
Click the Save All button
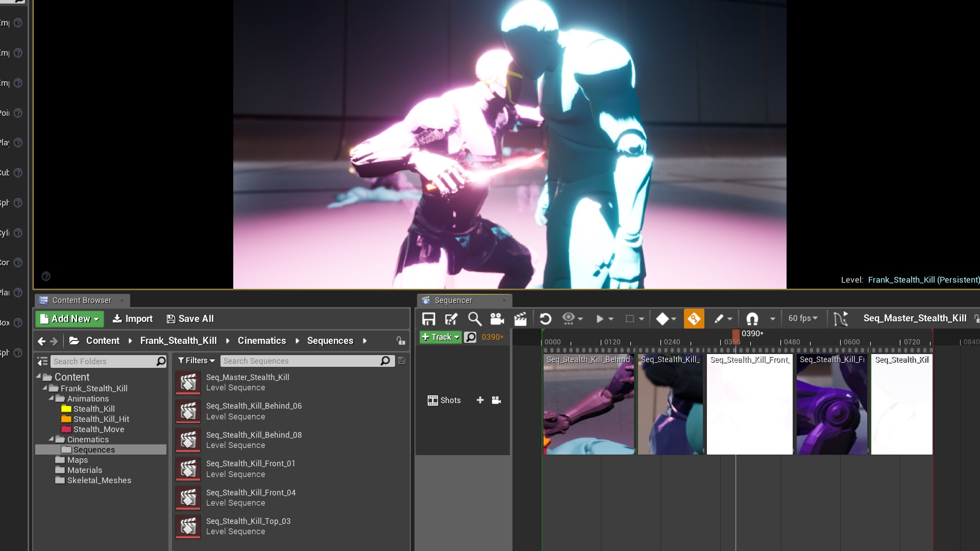coord(190,319)
